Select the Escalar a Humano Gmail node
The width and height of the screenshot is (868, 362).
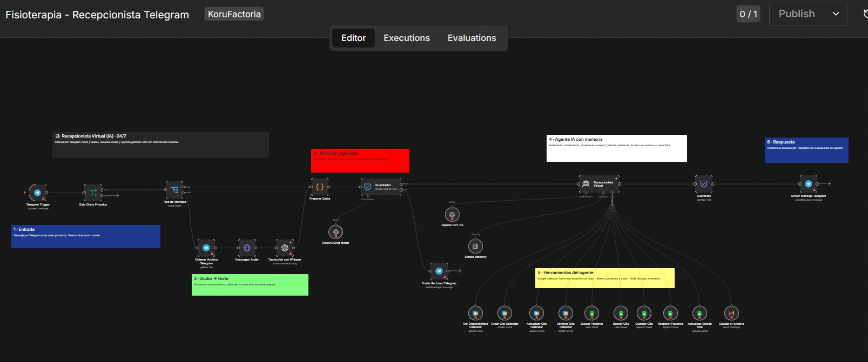click(731, 313)
